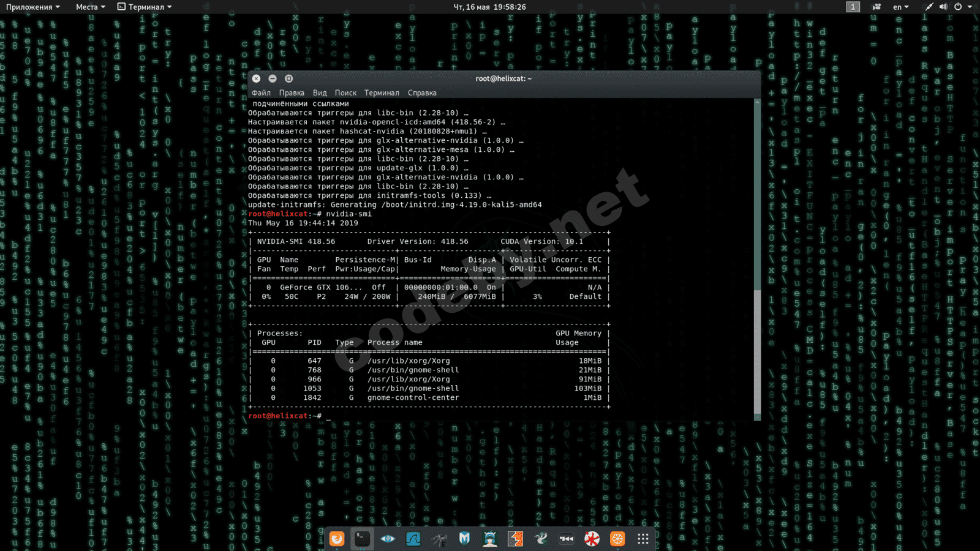Open the clock and calendar panel
Viewport: 980px width, 551px height.
tap(489, 7)
